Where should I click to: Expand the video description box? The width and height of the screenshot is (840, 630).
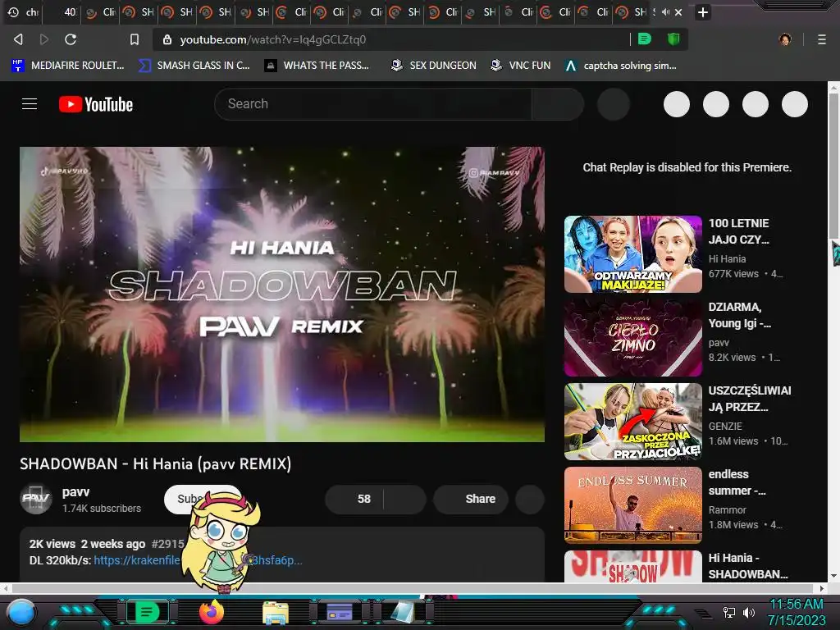click(x=282, y=554)
